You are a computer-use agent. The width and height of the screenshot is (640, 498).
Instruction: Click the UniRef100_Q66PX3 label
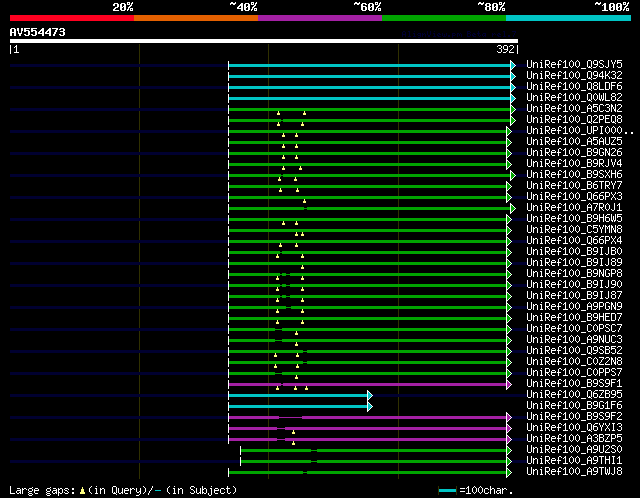click(574, 196)
